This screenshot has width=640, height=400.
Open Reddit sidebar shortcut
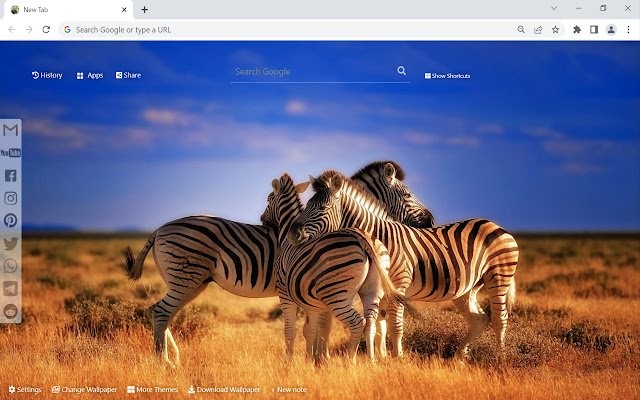[x=11, y=311]
